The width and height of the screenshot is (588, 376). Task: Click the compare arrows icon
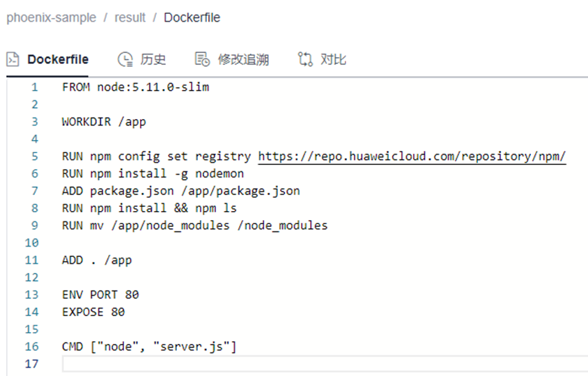305,59
